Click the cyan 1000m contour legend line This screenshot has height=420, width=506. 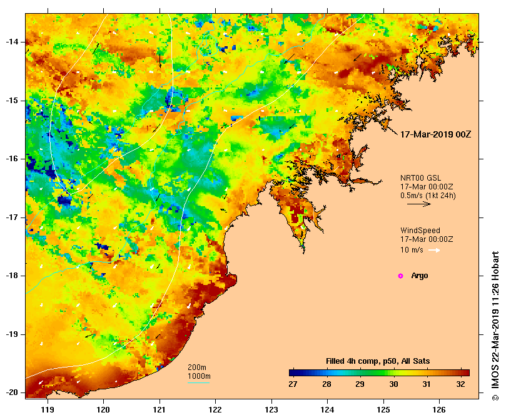coord(199,383)
